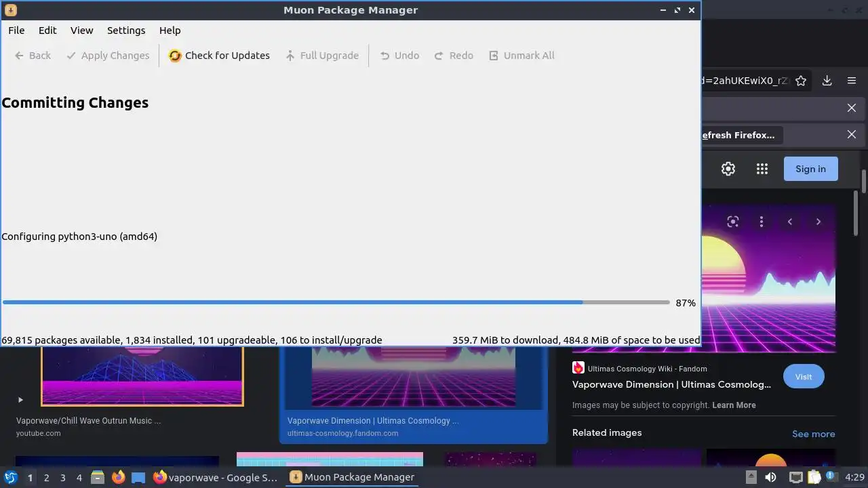Open the View menu in Muon
The height and width of the screenshot is (488, 868).
[x=81, y=30]
